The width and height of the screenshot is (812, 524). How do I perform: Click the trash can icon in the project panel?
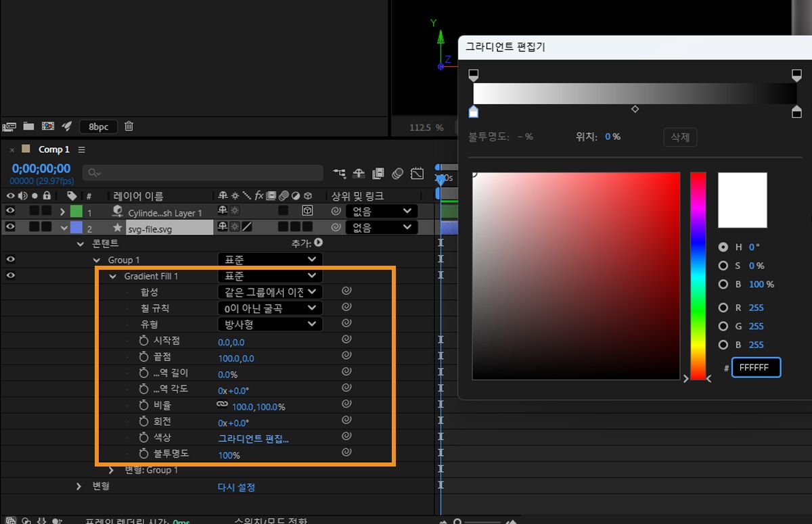click(x=129, y=126)
